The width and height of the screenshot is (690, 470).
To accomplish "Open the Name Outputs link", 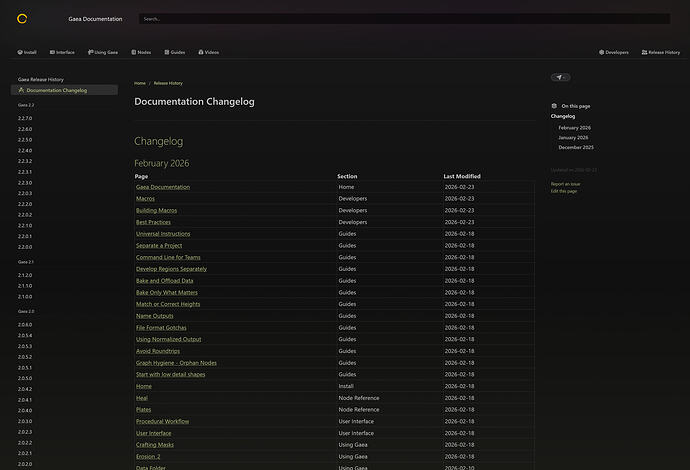I will [154, 316].
